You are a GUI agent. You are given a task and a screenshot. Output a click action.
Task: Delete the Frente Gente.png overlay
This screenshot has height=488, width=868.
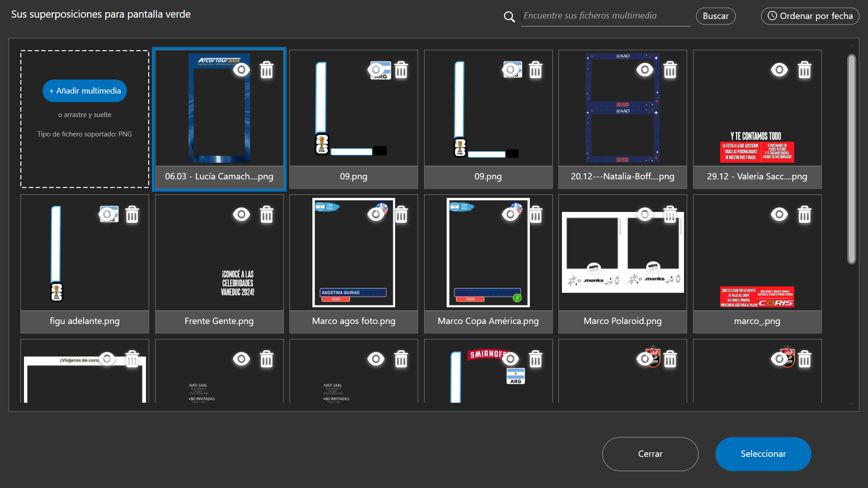point(267,215)
